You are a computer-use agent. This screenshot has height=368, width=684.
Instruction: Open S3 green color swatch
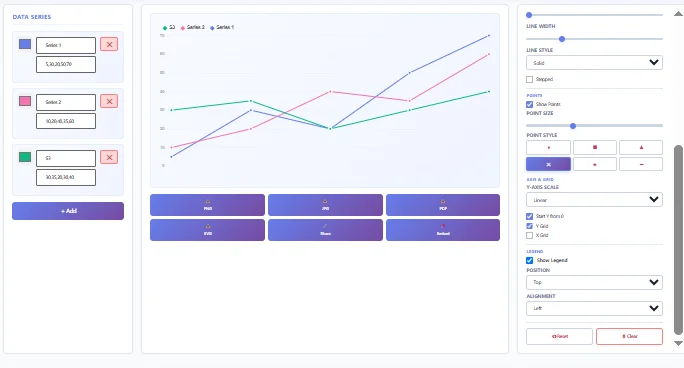tap(25, 157)
